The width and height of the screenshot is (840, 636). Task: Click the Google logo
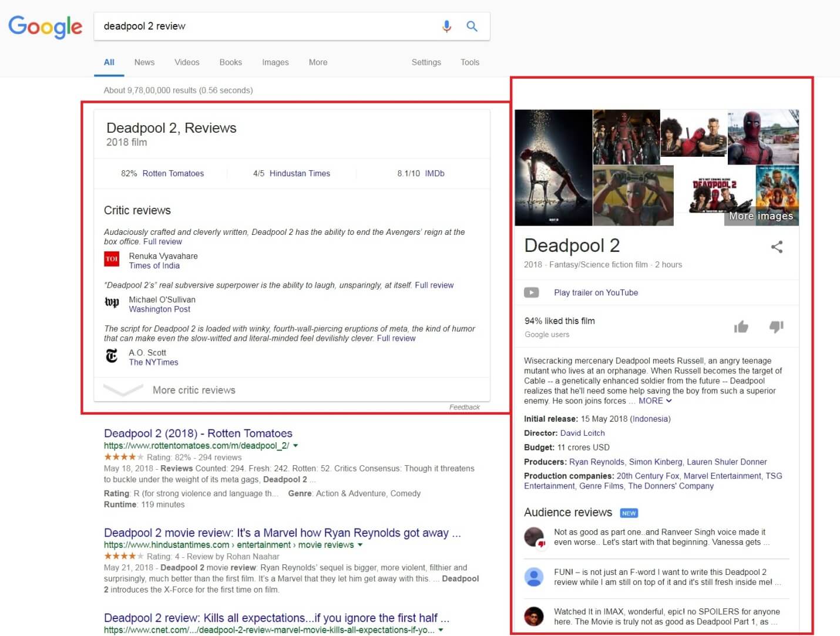[x=45, y=26]
